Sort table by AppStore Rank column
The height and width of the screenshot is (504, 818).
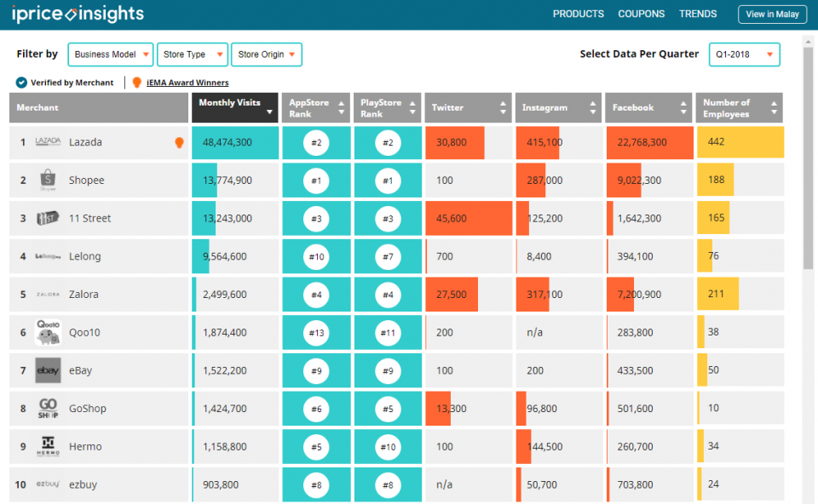click(316, 108)
